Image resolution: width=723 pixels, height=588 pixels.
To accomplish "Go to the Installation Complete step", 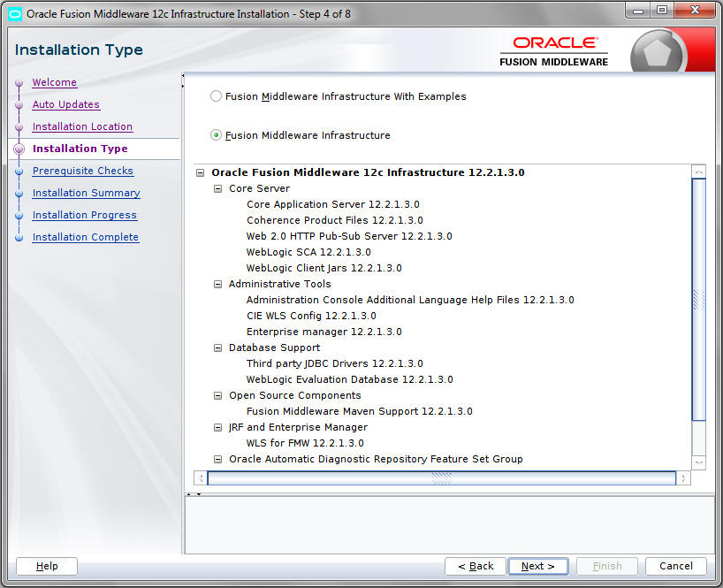I will point(86,238).
